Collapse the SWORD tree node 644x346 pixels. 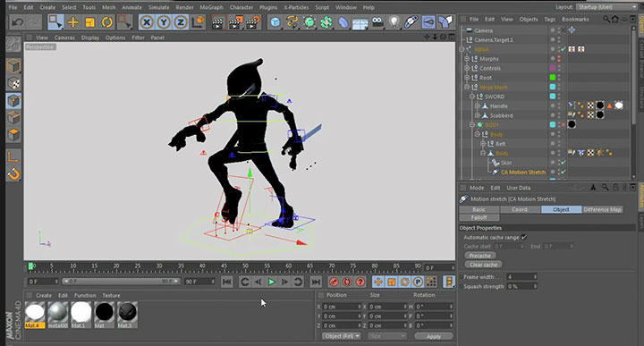pos(472,97)
